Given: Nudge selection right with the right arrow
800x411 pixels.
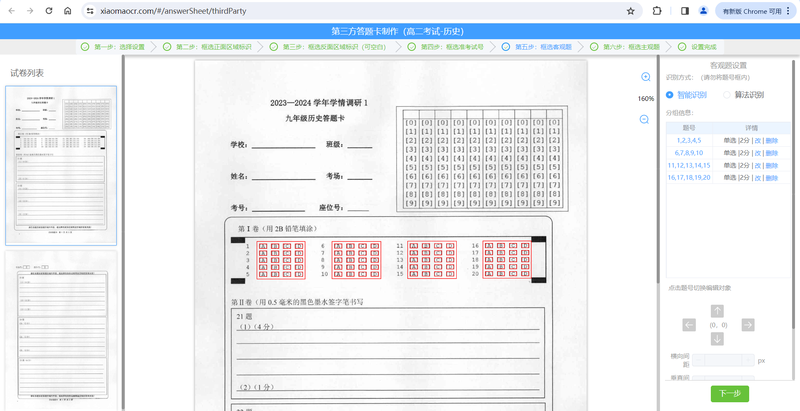Looking at the screenshot, I should pos(748,325).
